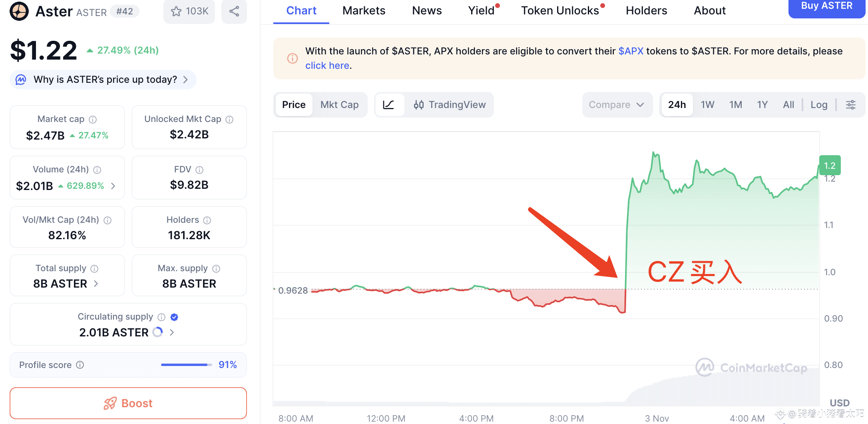Click the Profile score info icon
The image size is (868, 424).
coord(80,365)
